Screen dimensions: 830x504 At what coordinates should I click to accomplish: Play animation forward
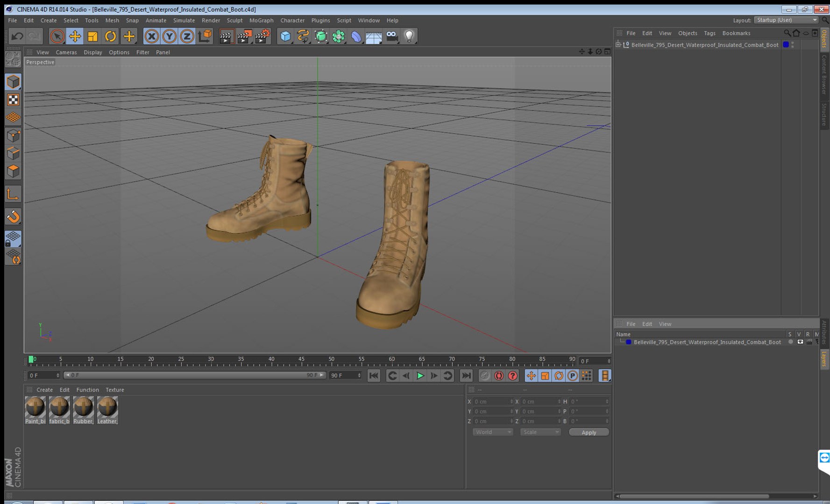(420, 376)
